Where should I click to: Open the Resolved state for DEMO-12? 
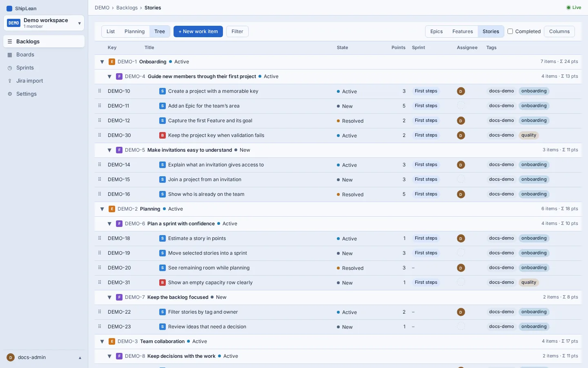pos(350,121)
